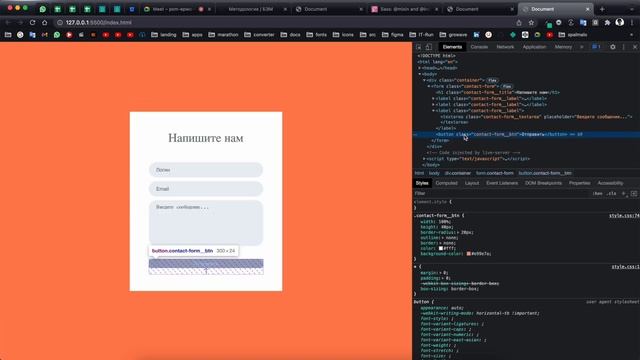This screenshot has height=360, width=640.
Task: Open the marathon bookmarks folder
Action: tap(223, 35)
